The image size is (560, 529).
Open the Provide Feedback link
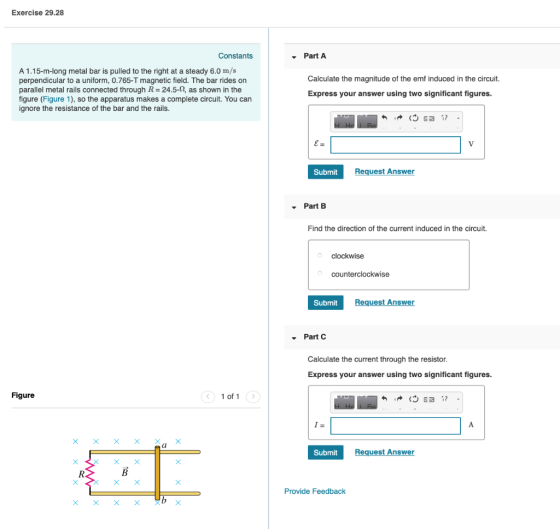pos(315,491)
